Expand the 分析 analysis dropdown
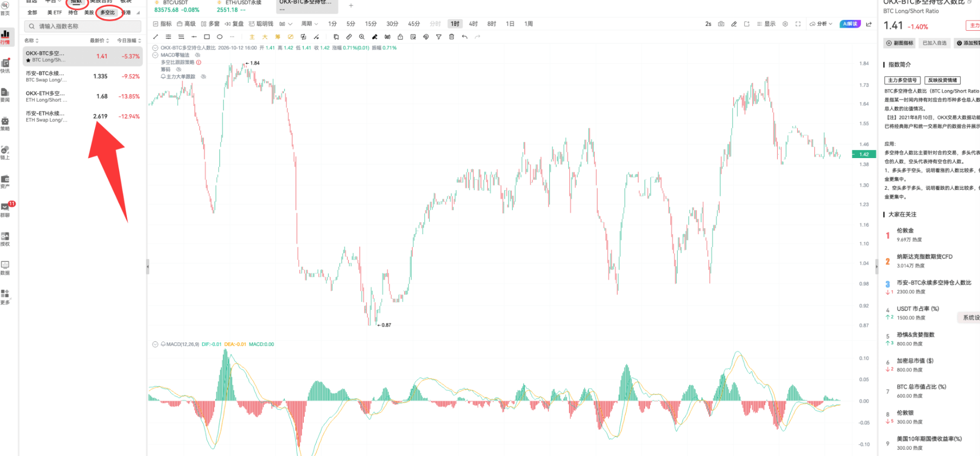The image size is (980, 456). click(821, 24)
